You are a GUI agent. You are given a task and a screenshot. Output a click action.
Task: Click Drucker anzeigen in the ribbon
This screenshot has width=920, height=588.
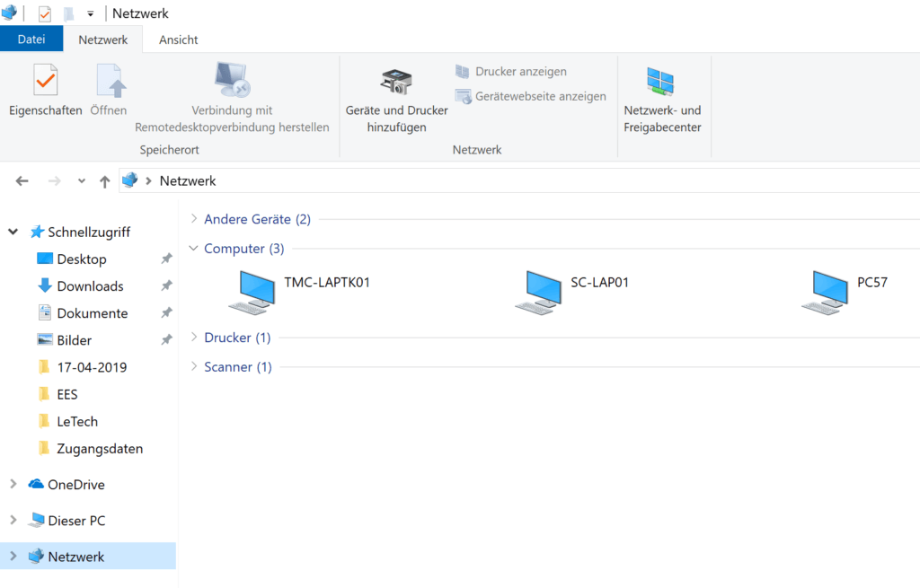click(x=519, y=71)
